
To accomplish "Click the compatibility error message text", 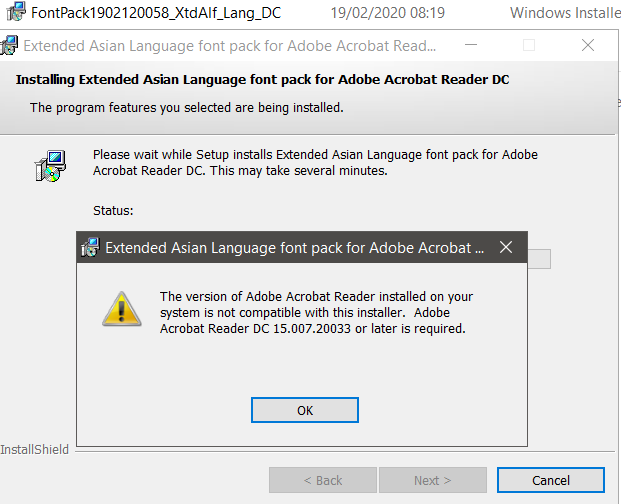I will pos(316,312).
